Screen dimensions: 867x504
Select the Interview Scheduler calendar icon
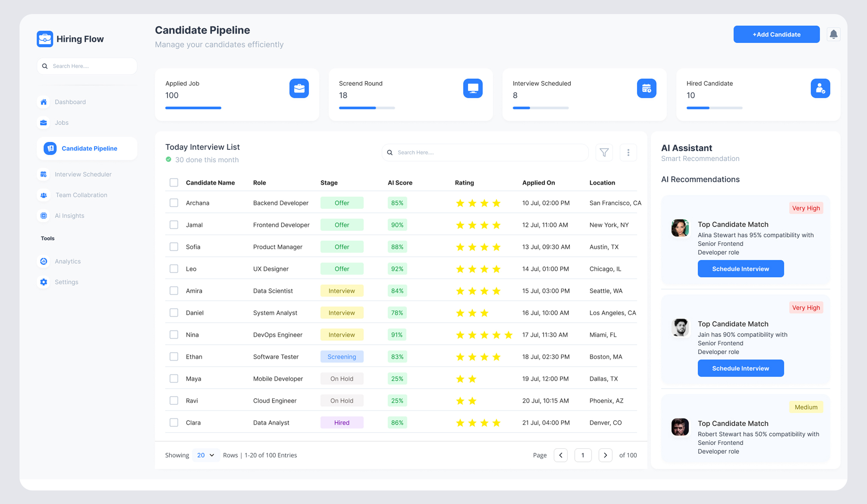[43, 174]
